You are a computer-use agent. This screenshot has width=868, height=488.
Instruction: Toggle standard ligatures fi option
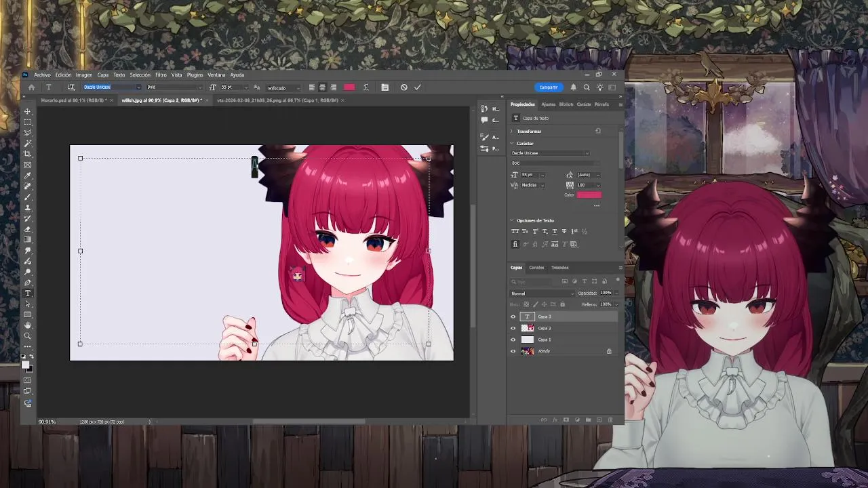coord(515,244)
